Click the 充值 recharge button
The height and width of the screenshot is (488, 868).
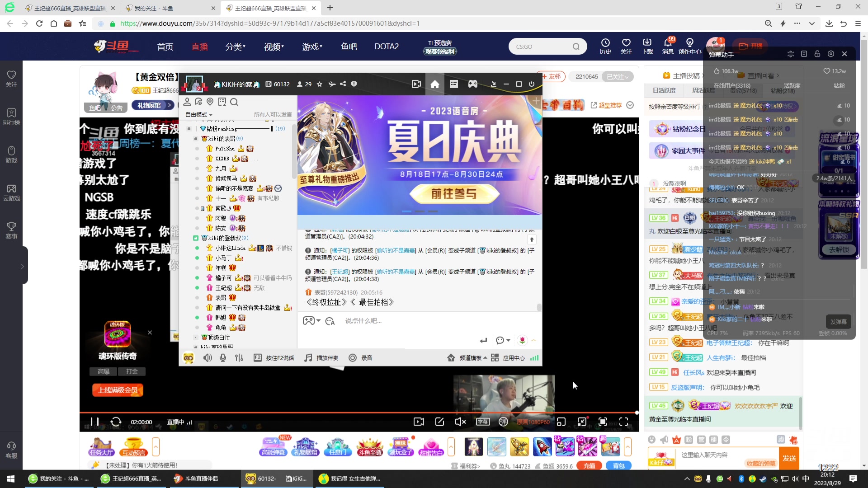tap(589, 466)
